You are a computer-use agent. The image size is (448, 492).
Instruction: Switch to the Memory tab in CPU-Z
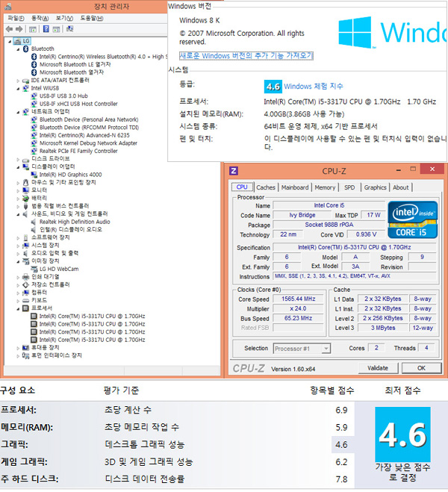[x=325, y=187]
